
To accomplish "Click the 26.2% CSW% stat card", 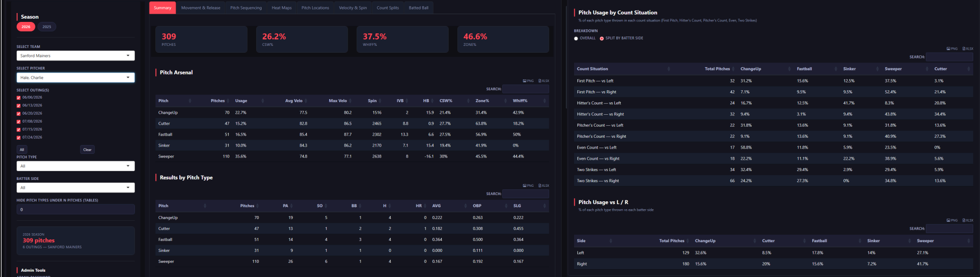I will 302,40.
